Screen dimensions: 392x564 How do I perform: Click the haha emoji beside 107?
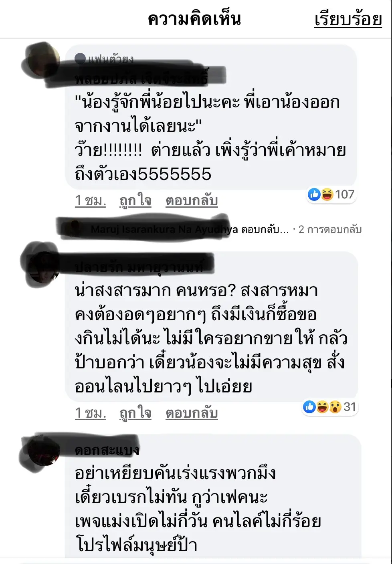coord(327,194)
